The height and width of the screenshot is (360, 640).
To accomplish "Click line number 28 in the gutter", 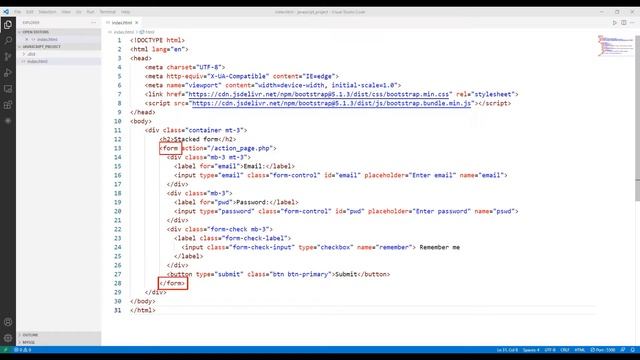I will [x=118, y=283].
